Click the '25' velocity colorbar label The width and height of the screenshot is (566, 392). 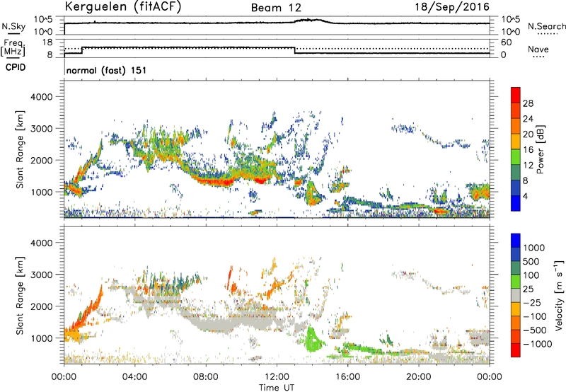pos(528,289)
